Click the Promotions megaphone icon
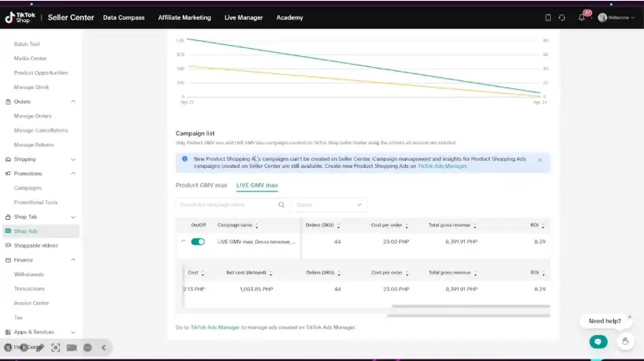Viewport: 644px width, 361px height. [x=8, y=173]
